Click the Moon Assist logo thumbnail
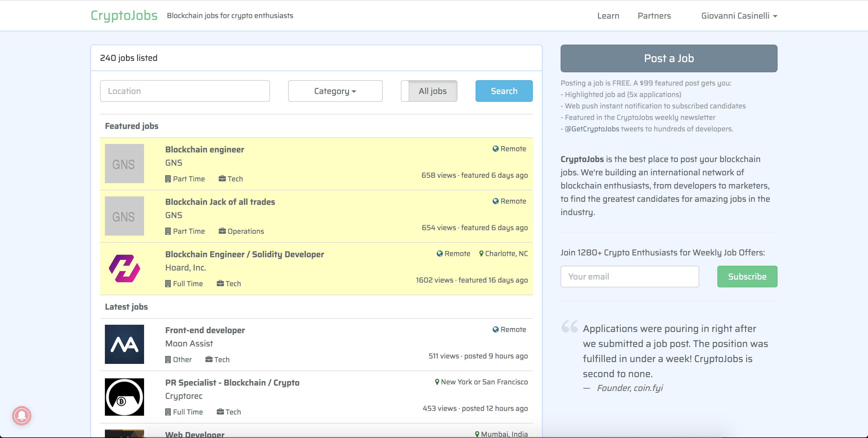868x438 pixels. 124,344
